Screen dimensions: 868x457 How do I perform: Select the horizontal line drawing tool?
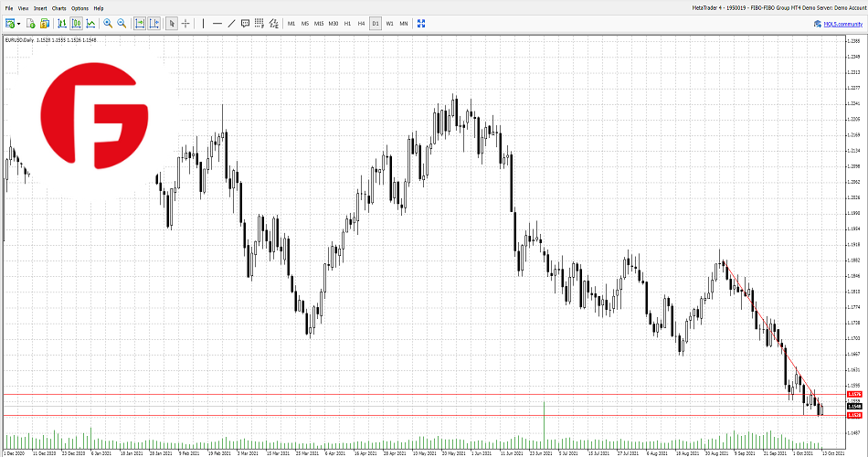click(x=217, y=23)
